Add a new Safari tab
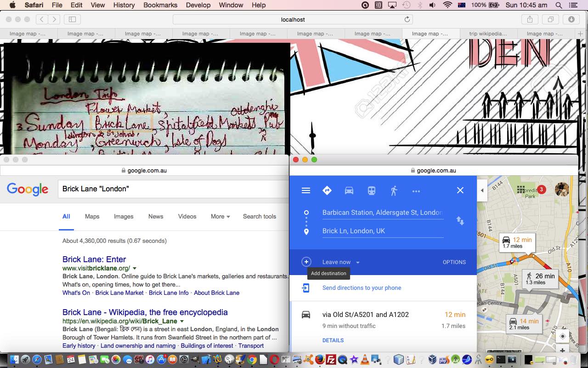This screenshot has width=588, height=368. pyautogui.click(x=581, y=34)
